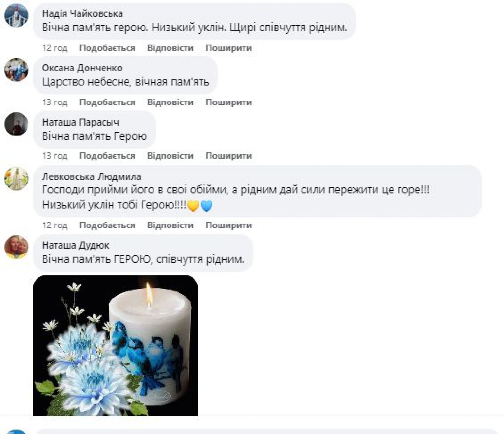
Task: Open Наташа Дудюк's profile avatar
Action: [16, 247]
